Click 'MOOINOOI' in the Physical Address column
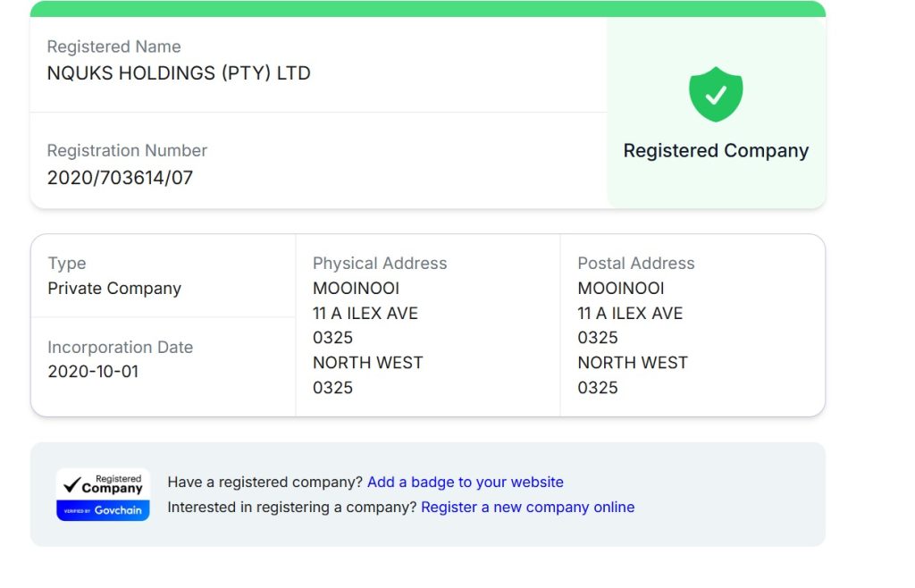Viewport: 915px width, 588px height. [356, 289]
